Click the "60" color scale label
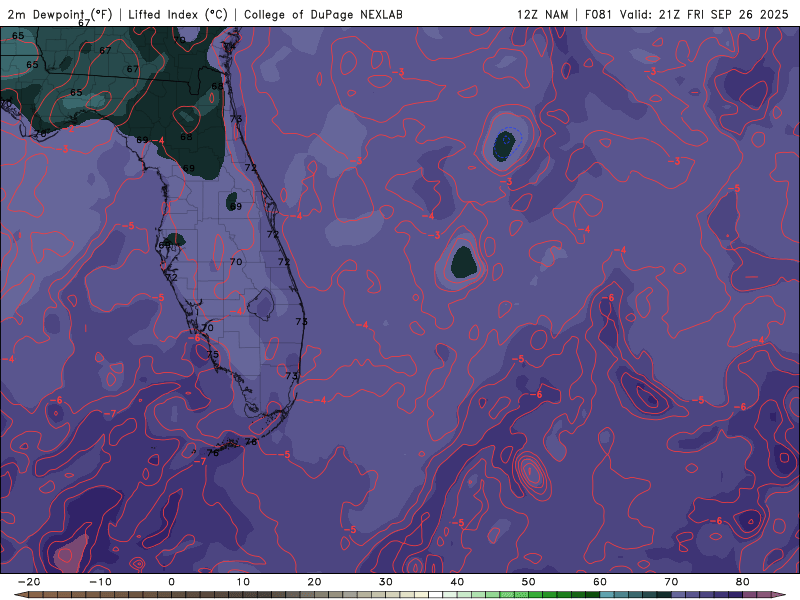Image resolution: width=800 pixels, height=600 pixels. pos(600,582)
